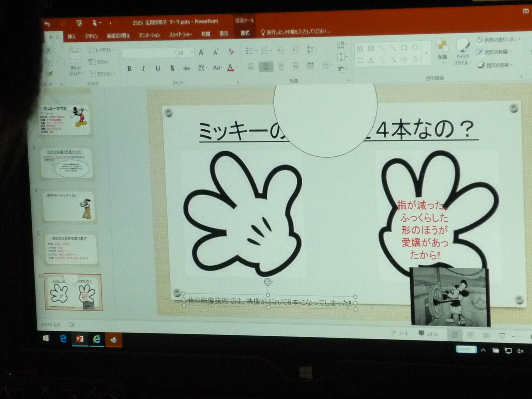Toggle Italic formatting

pyautogui.click(x=143, y=68)
